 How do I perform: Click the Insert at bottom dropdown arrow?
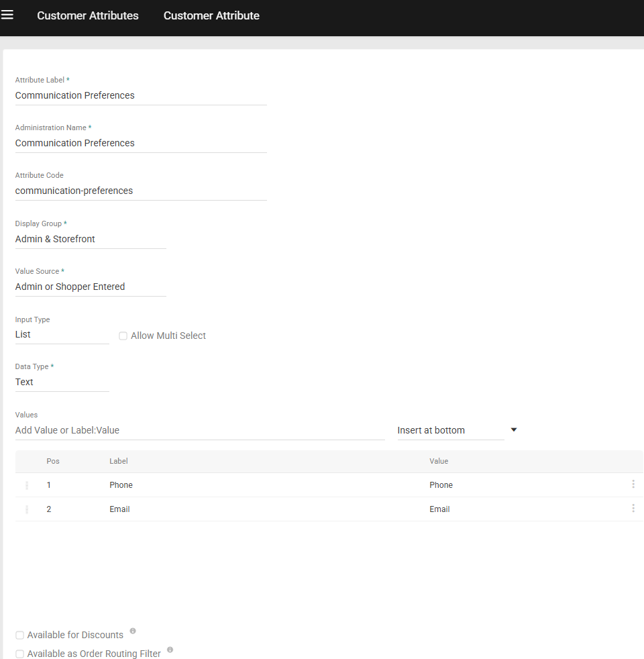pos(513,429)
